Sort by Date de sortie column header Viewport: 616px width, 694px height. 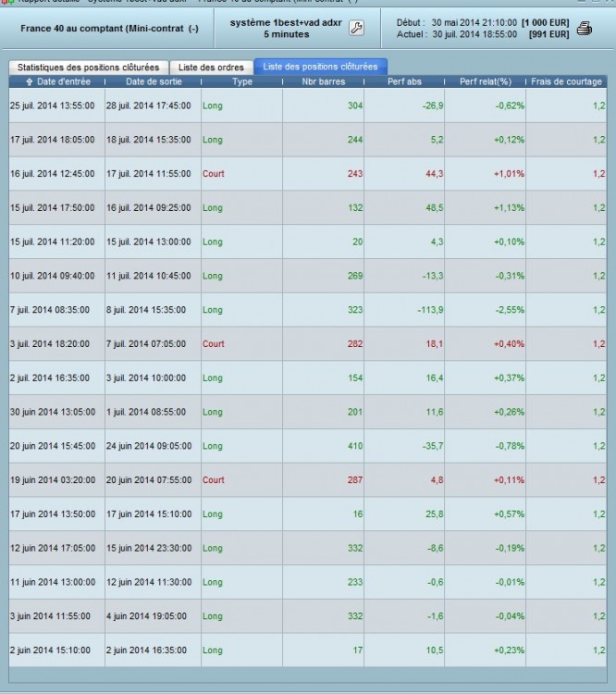tap(154, 81)
